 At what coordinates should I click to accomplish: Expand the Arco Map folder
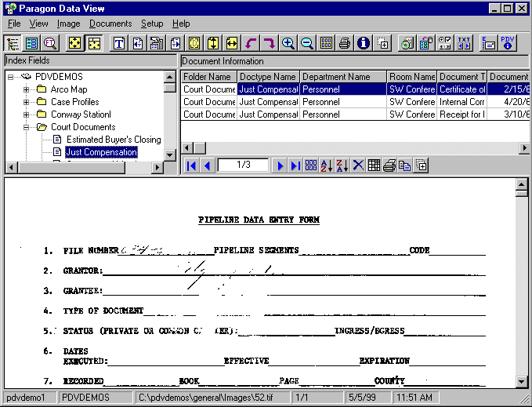coord(26,89)
